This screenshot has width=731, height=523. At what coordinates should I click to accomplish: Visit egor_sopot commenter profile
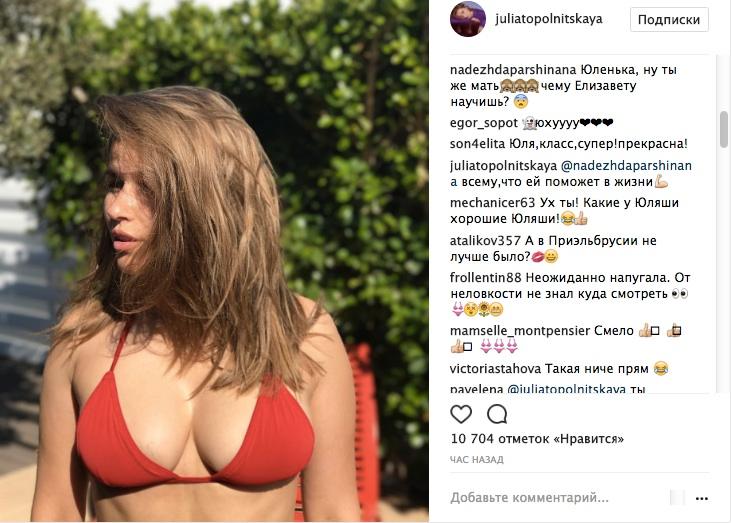pyautogui.click(x=483, y=123)
